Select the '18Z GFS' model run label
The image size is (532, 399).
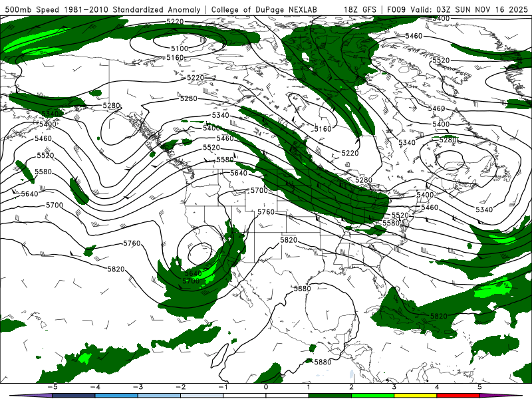pyautogui.click(x=360, y=9)
